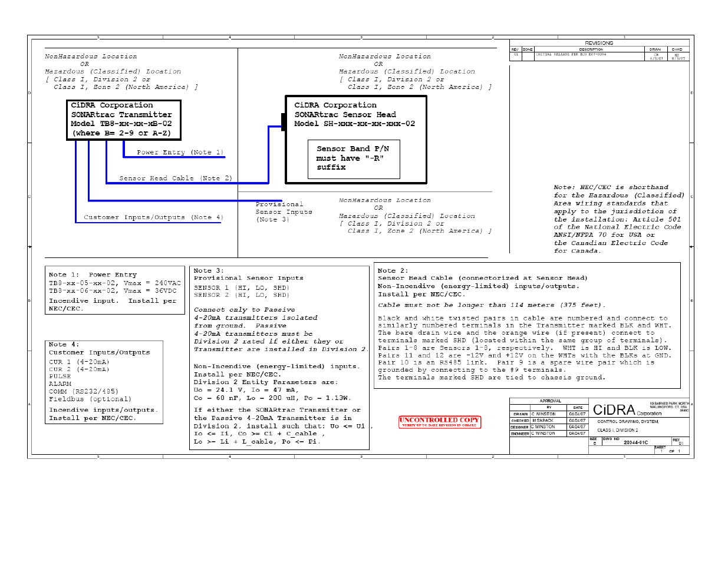Click the "Note 2:" heading
Viewport: 728px width, 562px height.
(393, 271)
